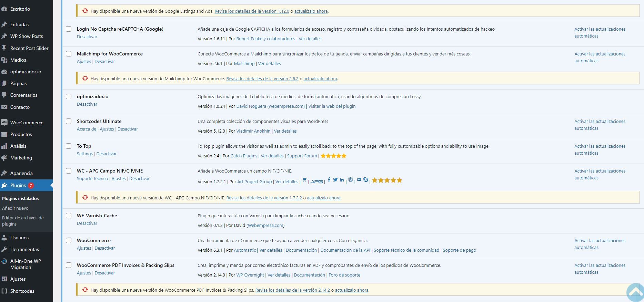This screenshot has width=644, height=302.
Task: Open Revisa los detalles de la versión 1.7.2.2
Action: pyautogui.click(x=264, y=198)
